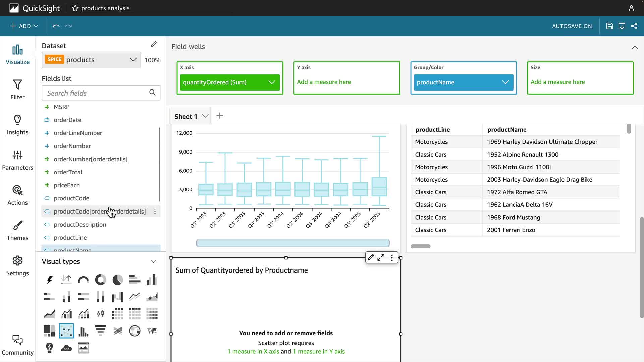Collapse the Field wells panel
The height and width of the screenshot is (362, 644).
tap(635, 47)
